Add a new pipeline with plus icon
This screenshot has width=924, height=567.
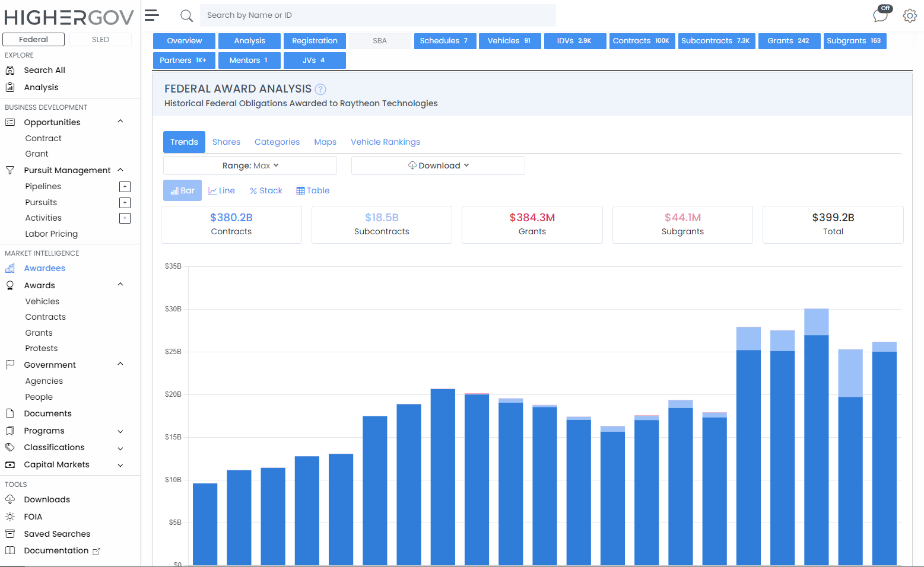[125, 187]
